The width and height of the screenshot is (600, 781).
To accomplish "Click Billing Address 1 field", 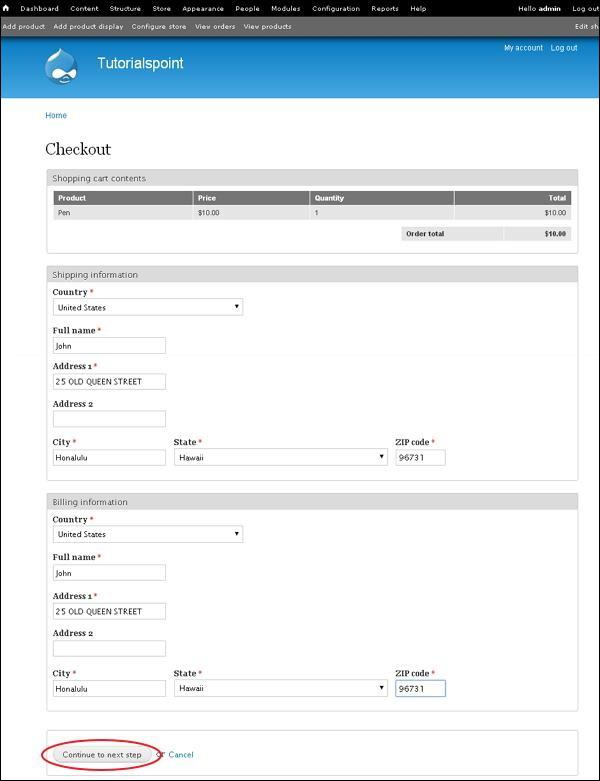I will coord(109,611).
